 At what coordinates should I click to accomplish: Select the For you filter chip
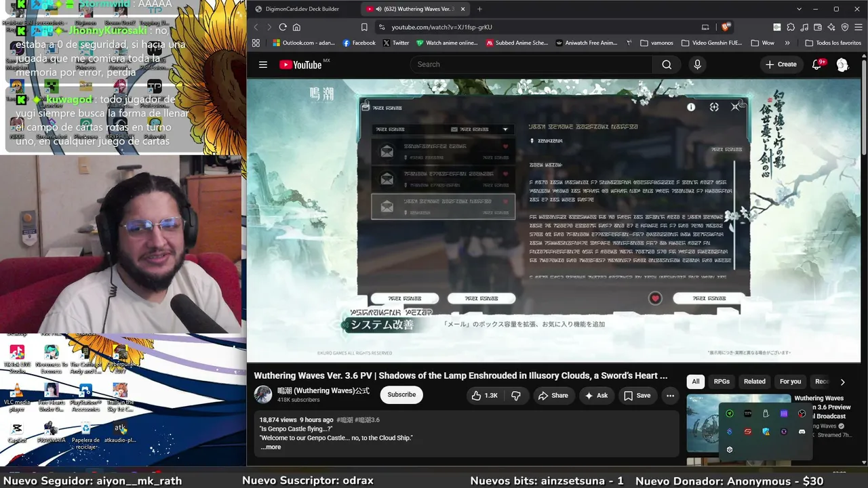point(790,382)
